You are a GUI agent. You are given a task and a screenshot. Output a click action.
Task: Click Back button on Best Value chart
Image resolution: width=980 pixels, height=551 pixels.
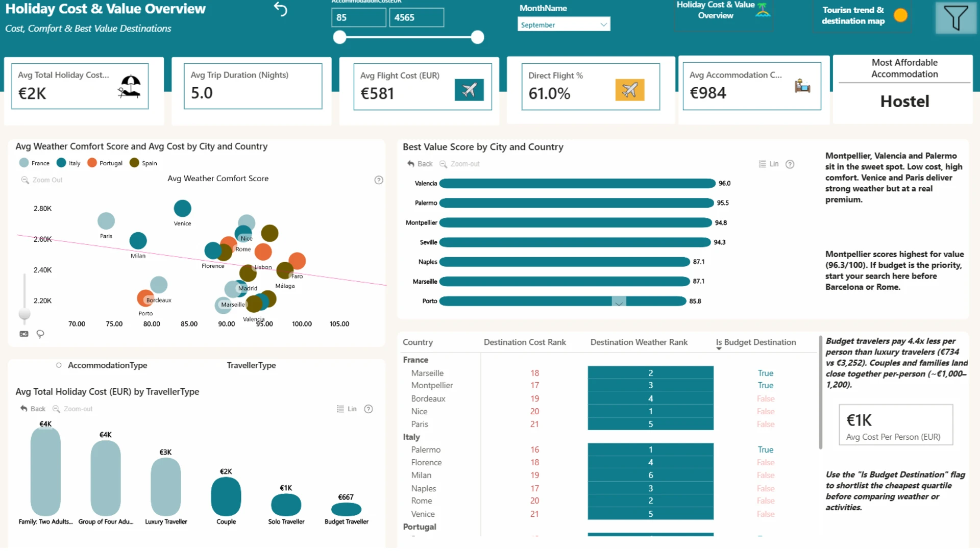pyautogui.click(x=420, y=164)
